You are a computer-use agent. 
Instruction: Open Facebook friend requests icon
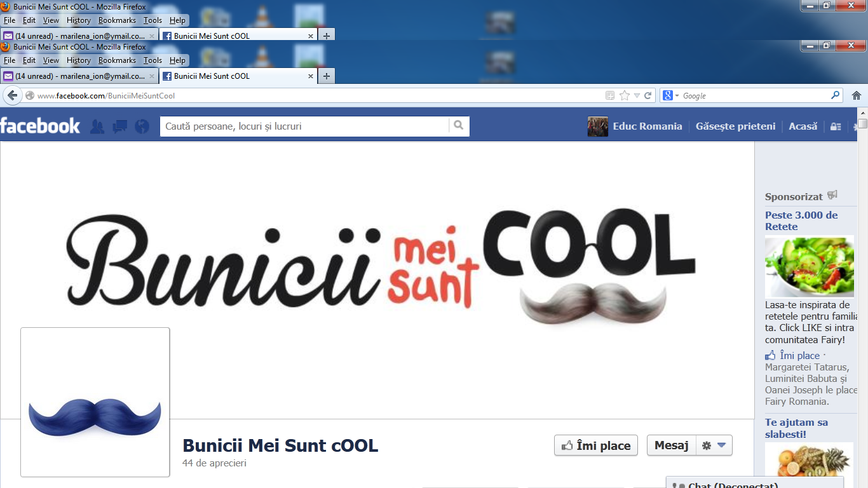(x=97, y=126)
